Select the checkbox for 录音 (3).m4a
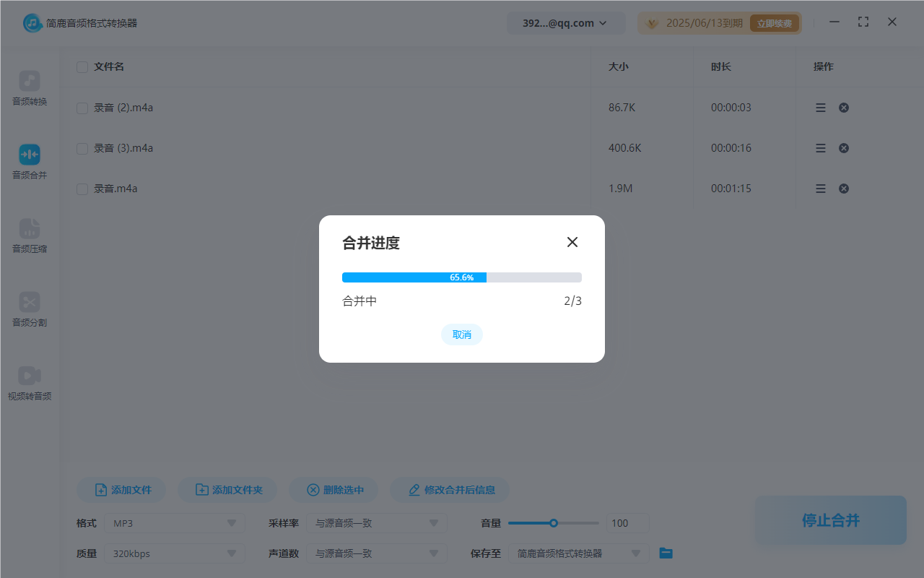 coord(82,147)
